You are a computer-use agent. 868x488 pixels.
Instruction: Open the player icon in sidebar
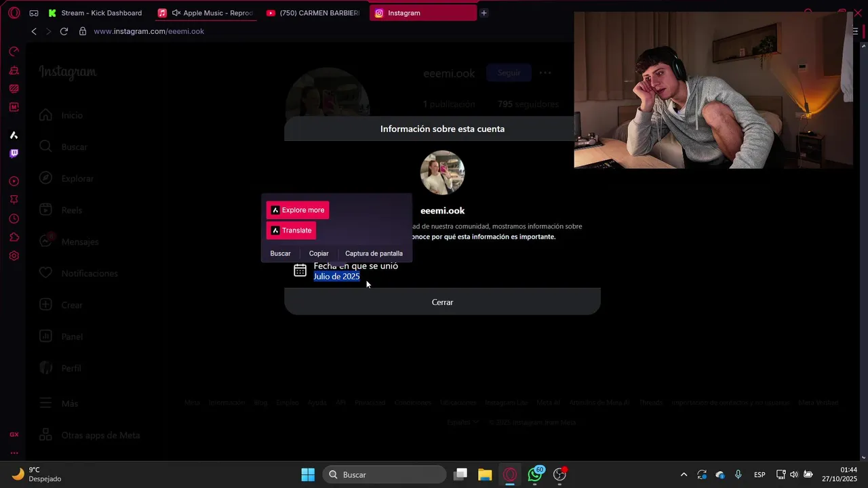[x=14, y=182]
